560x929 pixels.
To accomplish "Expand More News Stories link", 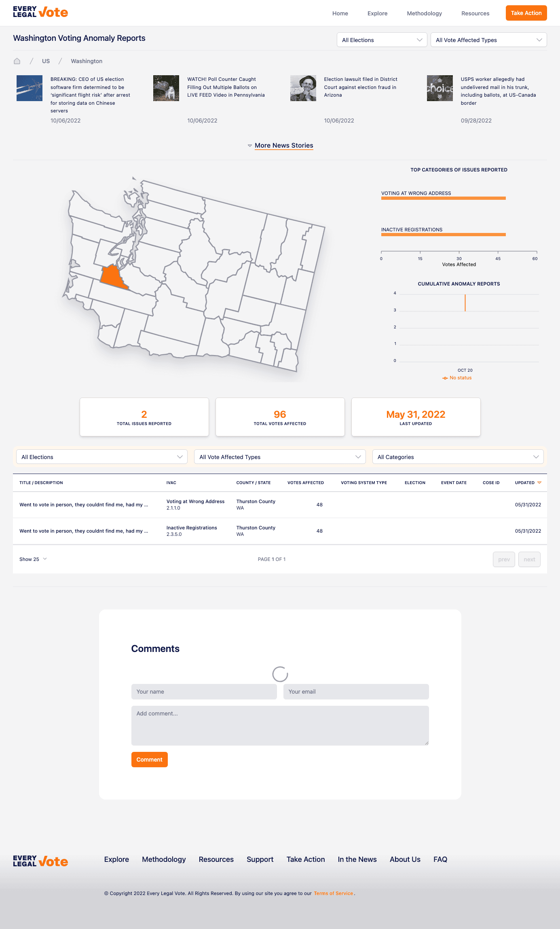I will coord(284,146).
